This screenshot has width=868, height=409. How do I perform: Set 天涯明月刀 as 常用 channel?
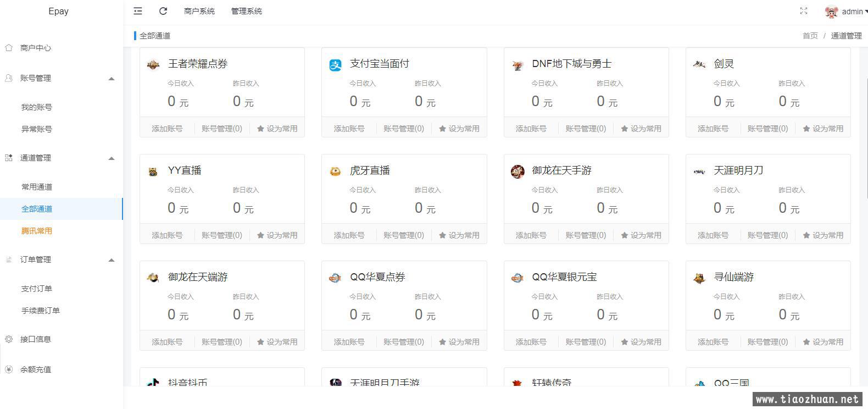pos(823,235)
